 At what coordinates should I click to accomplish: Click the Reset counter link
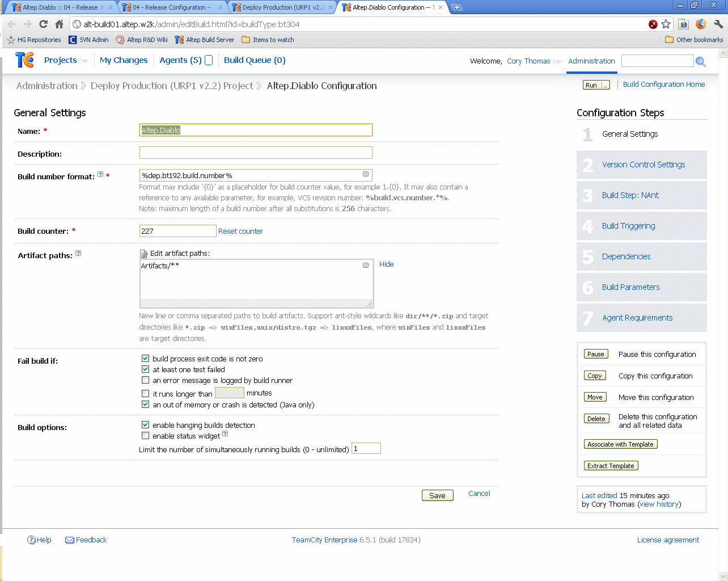[240, 231]
